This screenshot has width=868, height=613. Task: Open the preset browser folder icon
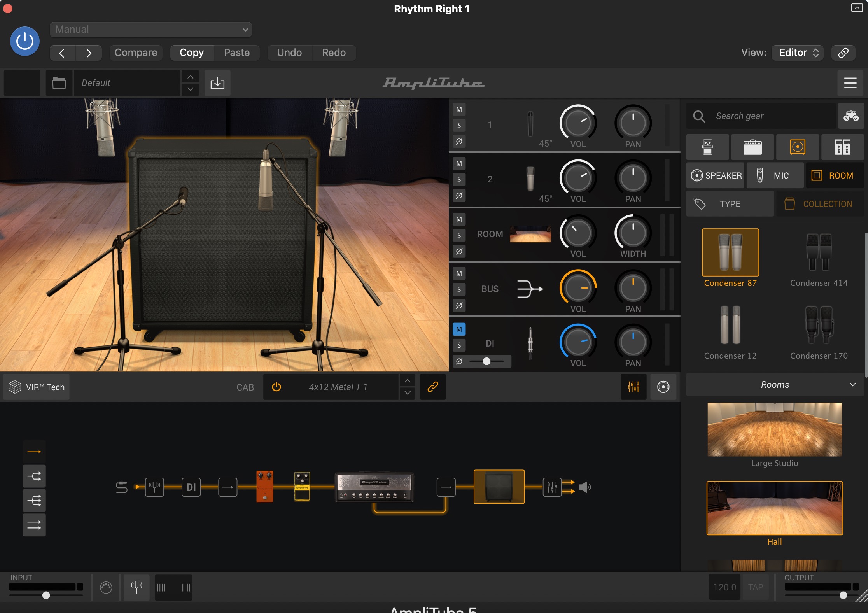[x=59, y=83]
